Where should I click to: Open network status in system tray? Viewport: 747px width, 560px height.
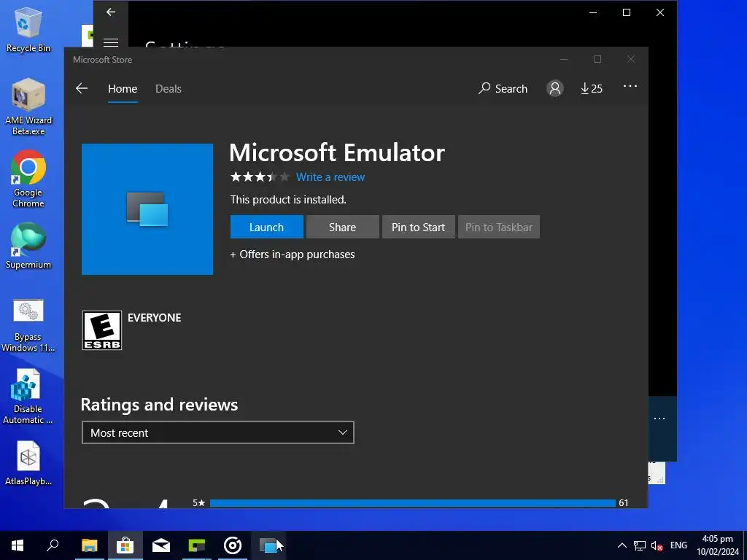tap(639, 545)
